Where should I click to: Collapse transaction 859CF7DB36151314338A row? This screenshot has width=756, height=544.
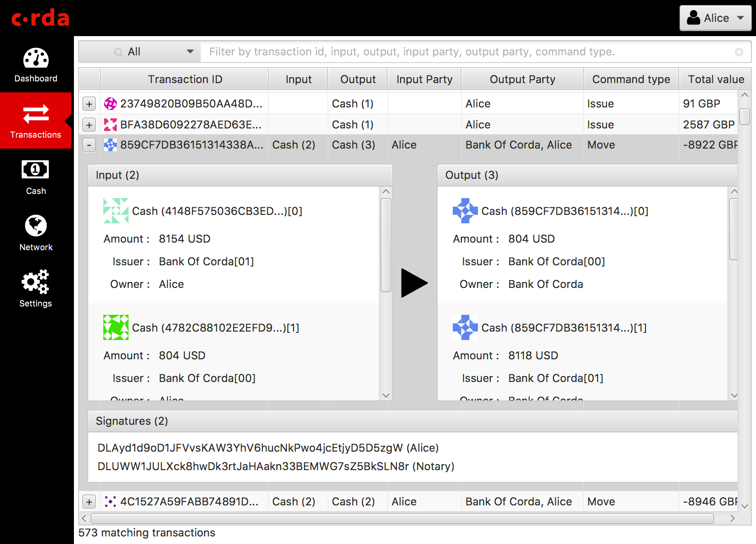tap(89, 145)
